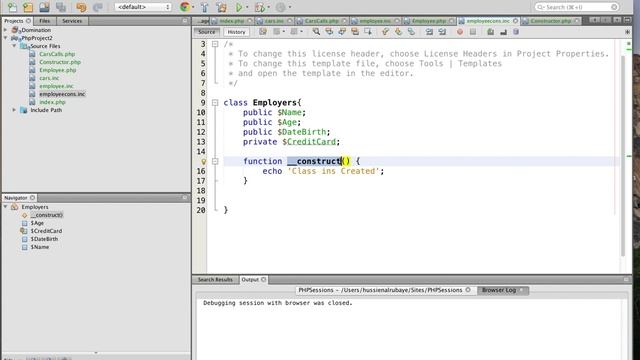Select cars.inc in project tree
640x360 pixels.
point(49,78)
